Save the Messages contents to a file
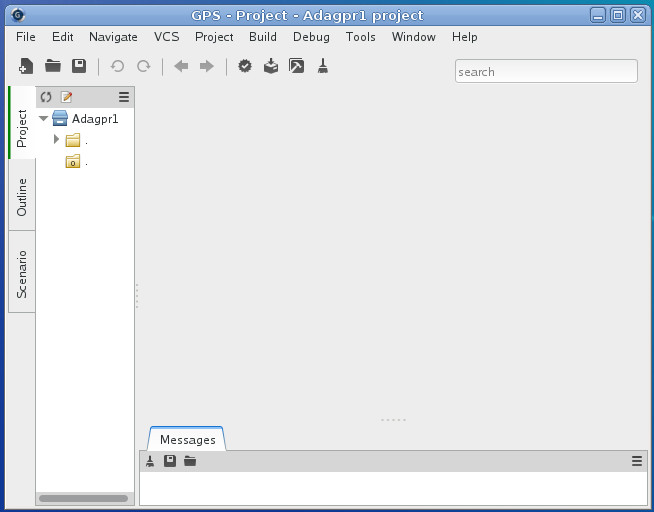 click(x=170, y=461)
